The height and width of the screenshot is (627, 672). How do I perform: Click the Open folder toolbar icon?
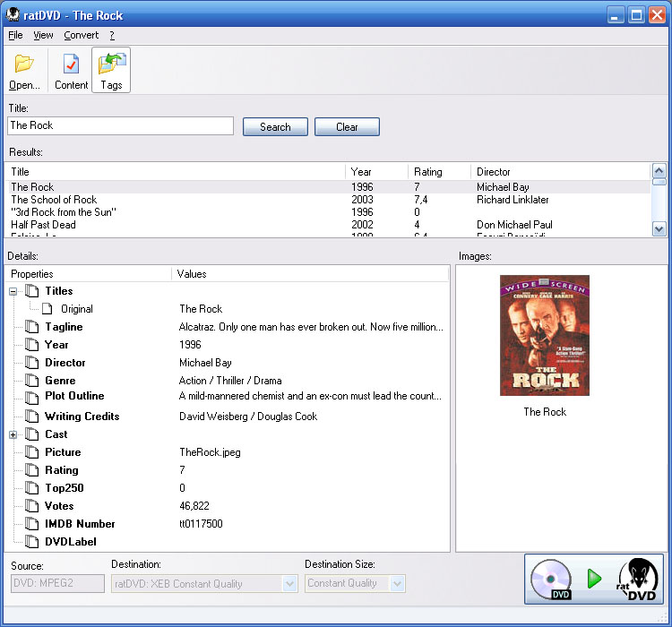click(24, 64)
